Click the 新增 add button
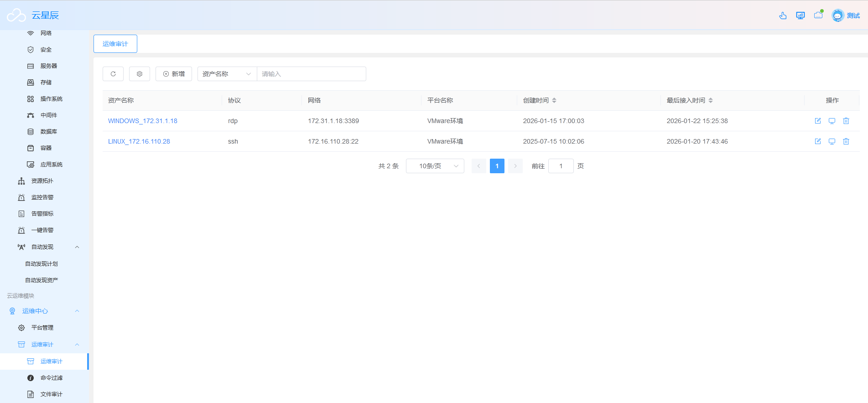This screenshot has height=403, width=868. [x=174, y=74]
